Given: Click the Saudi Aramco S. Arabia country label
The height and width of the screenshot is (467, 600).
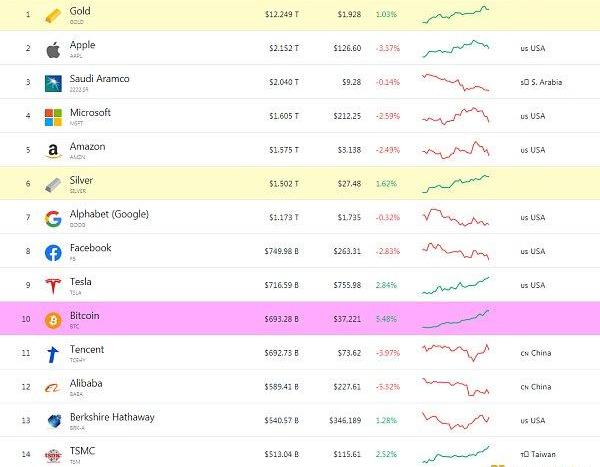Looking at the screenshot, I should click(x=541, y=82).
